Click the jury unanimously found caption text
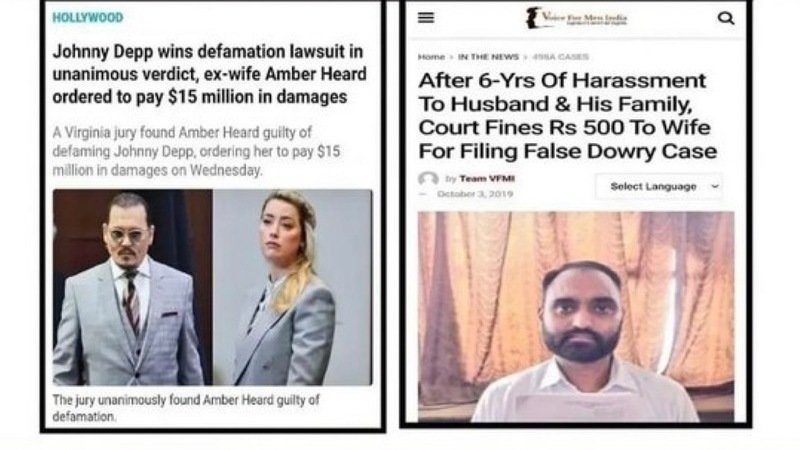Image resolution: width=800 pixels, height=450 pixels. coord(186,408)
